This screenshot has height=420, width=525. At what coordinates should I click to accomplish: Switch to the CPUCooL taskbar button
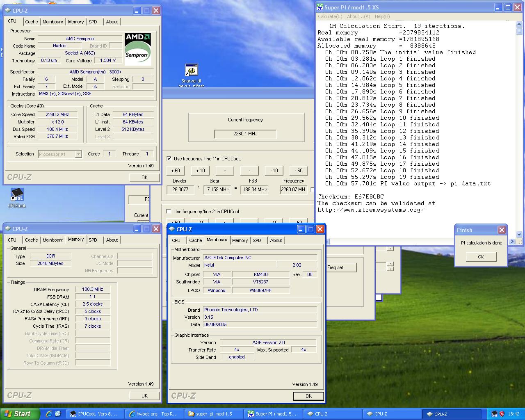pyautogui.click(x=94, y=414)
